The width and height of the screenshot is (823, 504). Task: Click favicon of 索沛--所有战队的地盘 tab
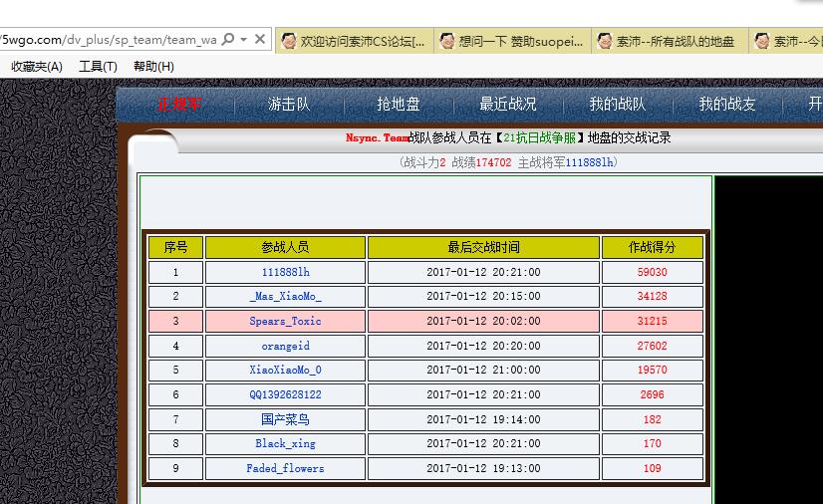tap(605, 41)
